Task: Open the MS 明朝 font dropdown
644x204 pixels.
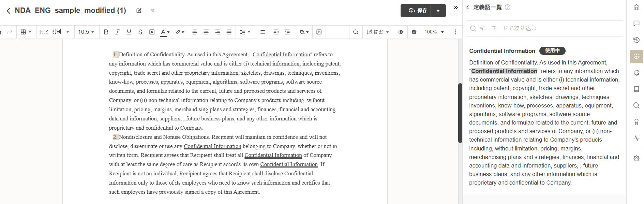Action: 55,32
